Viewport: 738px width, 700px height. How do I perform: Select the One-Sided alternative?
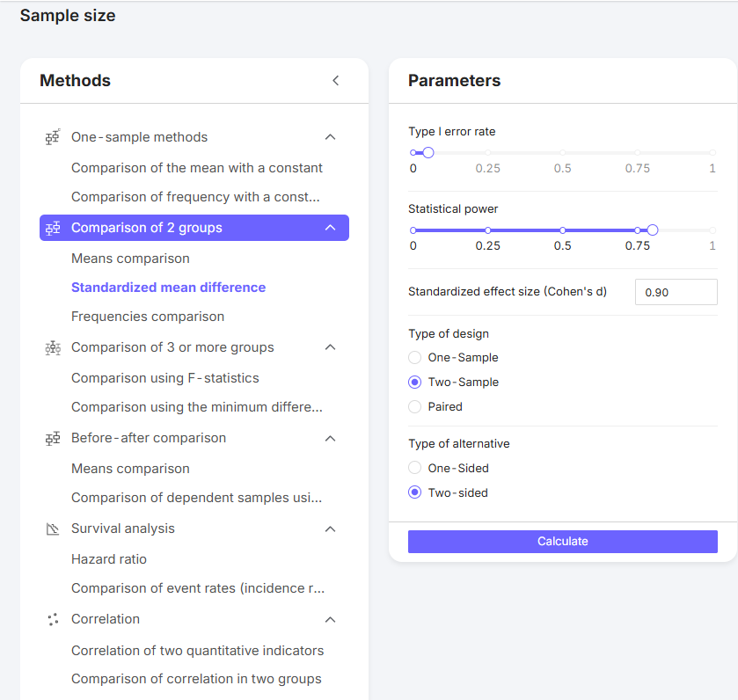coord(415,469)
